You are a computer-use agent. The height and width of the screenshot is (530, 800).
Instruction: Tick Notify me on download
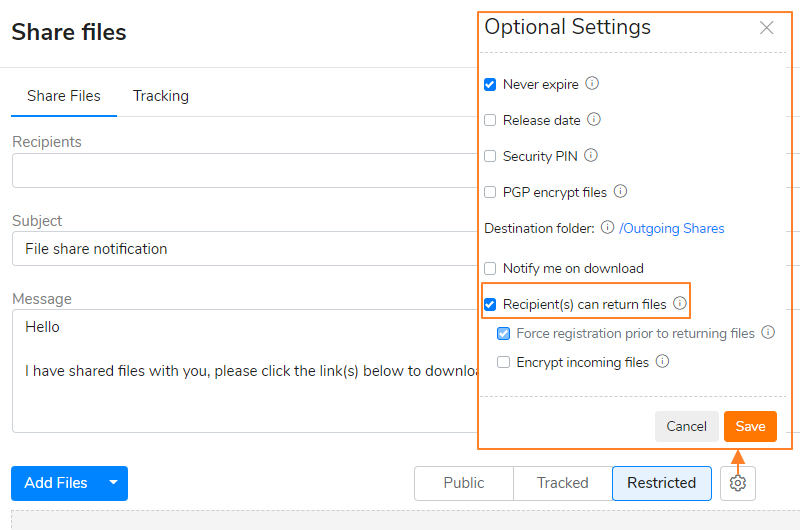[x=490, y=268]
